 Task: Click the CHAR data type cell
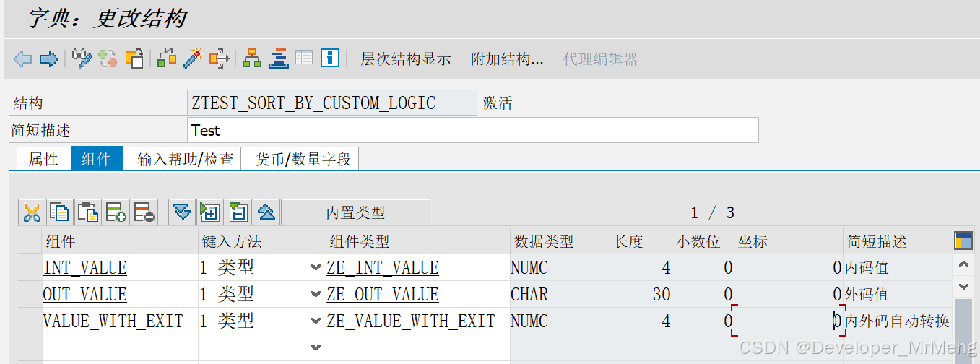(x=560, y=295)
